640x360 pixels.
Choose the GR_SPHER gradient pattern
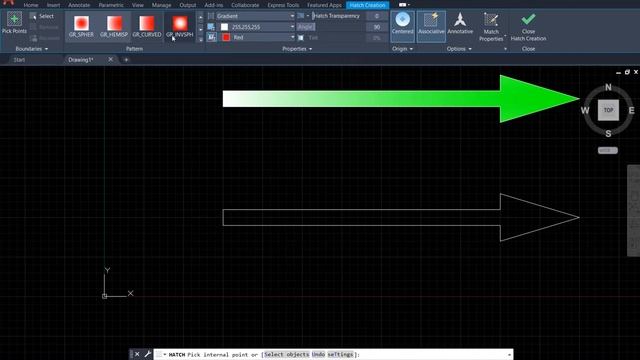point(81,26)
